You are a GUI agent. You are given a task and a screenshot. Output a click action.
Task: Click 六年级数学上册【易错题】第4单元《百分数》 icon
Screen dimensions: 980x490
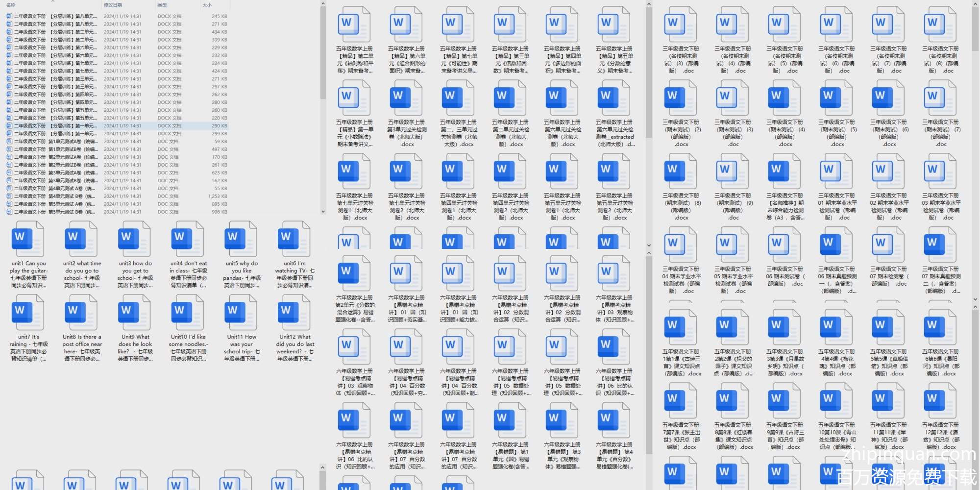click(614, 420)
